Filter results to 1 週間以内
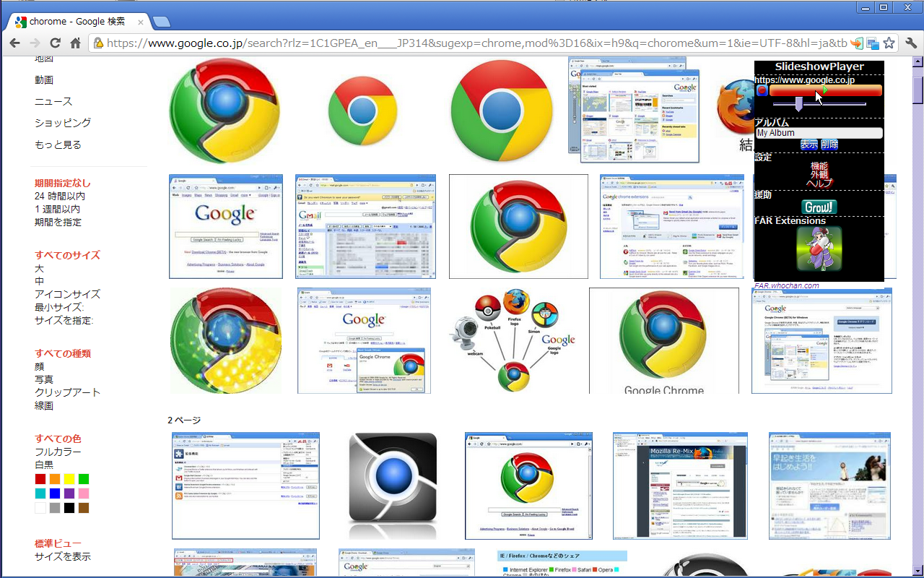Image resolution: width=924 pixels, height=578 pixels. coord(57,209)
